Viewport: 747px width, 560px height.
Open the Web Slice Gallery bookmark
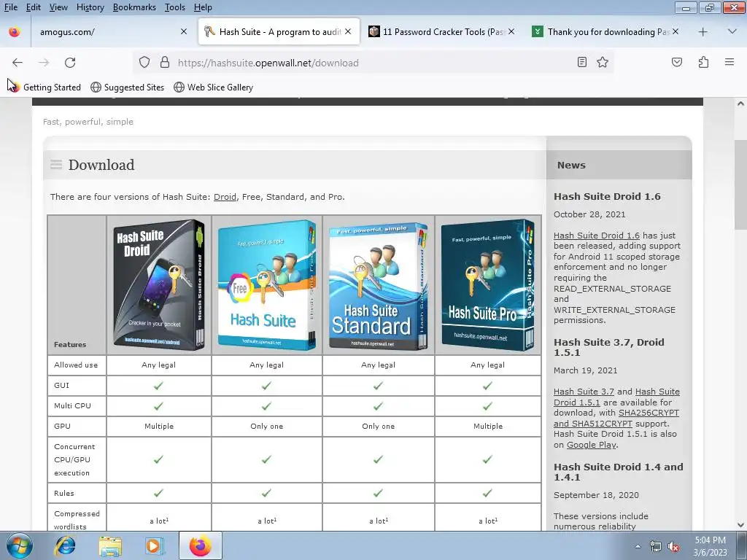pyautogui.click(x=213, y=87)
